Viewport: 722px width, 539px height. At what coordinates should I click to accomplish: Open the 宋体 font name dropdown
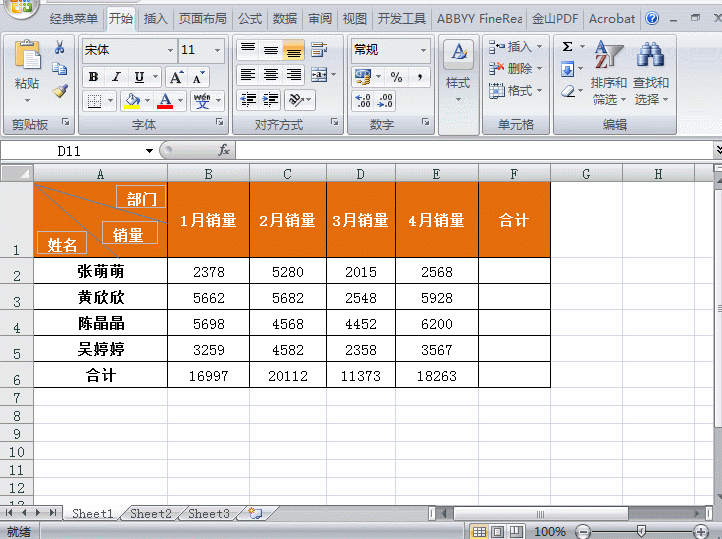pos(169,50)
